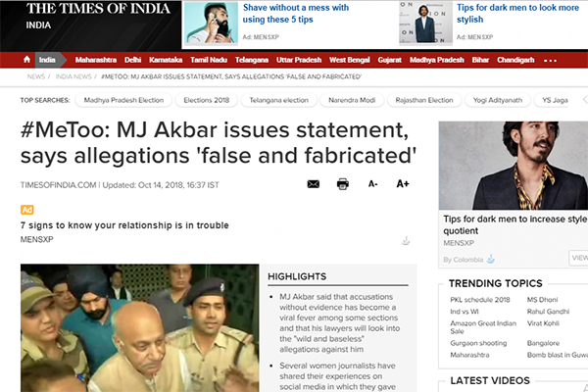The height and width of the screenshot is (392, 588).
Task: Go to the home icon in navigation bar
Action: point(26,60)
